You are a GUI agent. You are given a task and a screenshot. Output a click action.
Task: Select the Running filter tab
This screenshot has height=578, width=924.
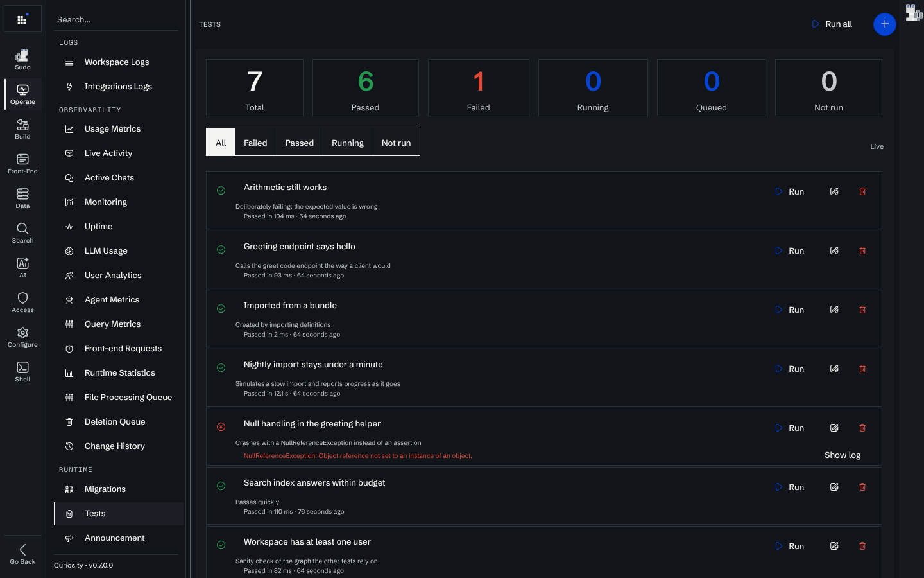point(348,143)
